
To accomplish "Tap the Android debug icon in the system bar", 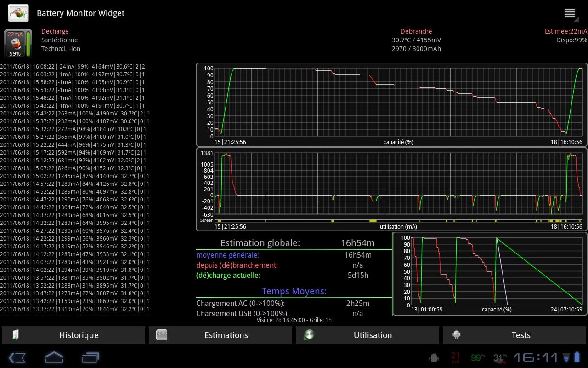I will pyautogui.click(x=433, y=357).
